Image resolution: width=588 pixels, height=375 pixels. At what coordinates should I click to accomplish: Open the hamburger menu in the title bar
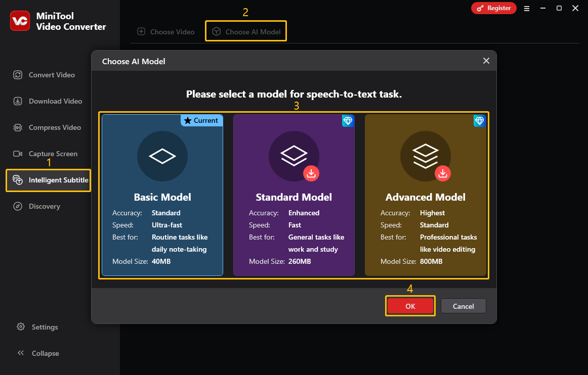pos(526,8)
